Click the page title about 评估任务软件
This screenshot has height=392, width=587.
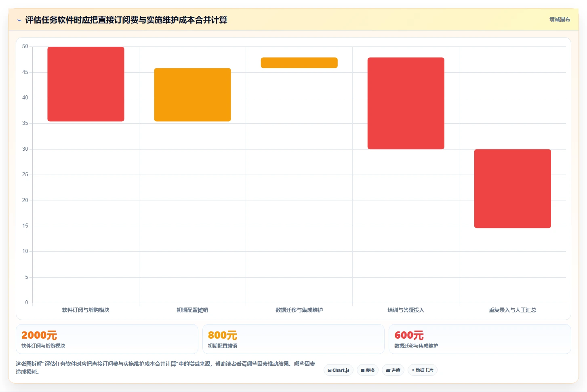[x=126, y=20]
